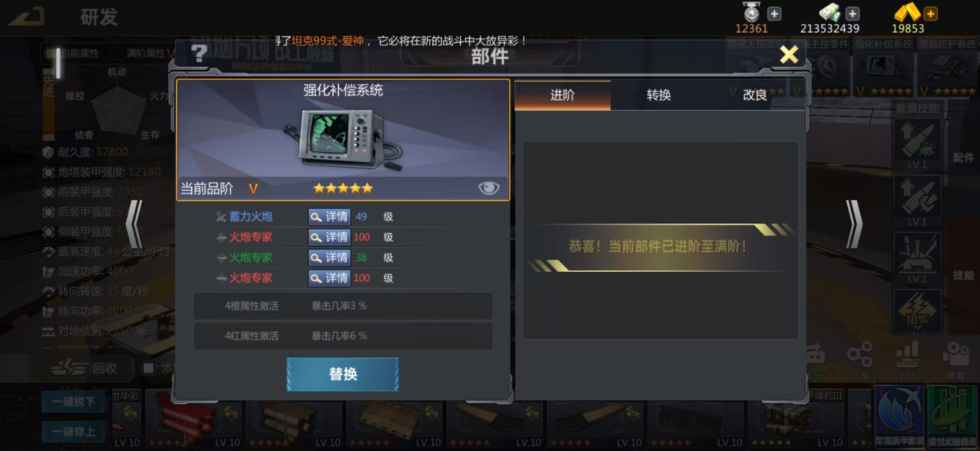This screenshot has width=980, height=451.
Task: Close the 部件 dialog with X
Action: [x=789, y=55]
